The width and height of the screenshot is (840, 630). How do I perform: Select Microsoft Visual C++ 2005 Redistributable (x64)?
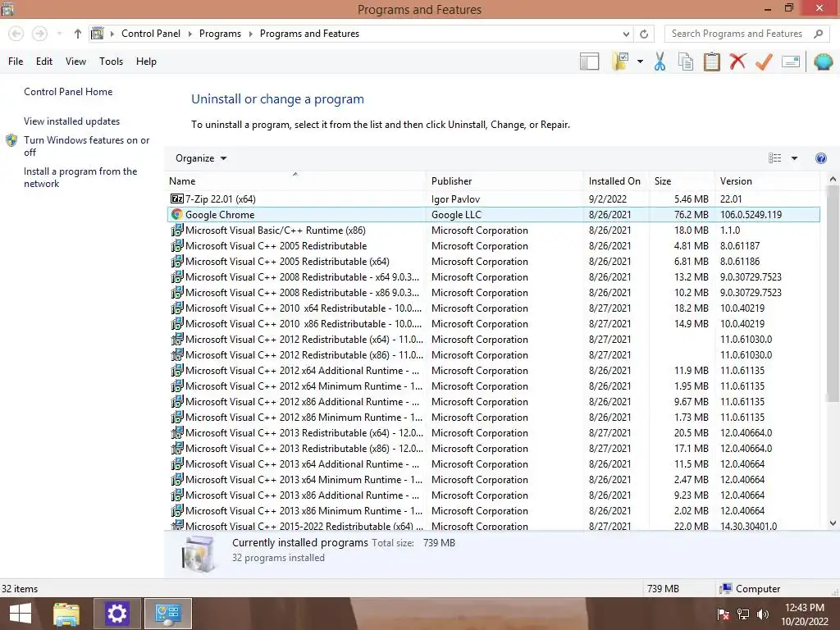(x=493, y=262)
